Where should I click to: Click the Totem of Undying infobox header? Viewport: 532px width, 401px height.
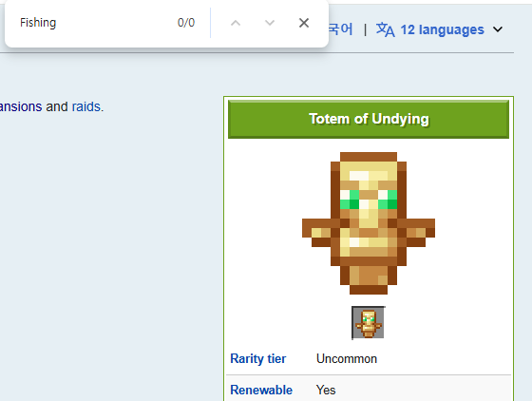coord(369,119)
